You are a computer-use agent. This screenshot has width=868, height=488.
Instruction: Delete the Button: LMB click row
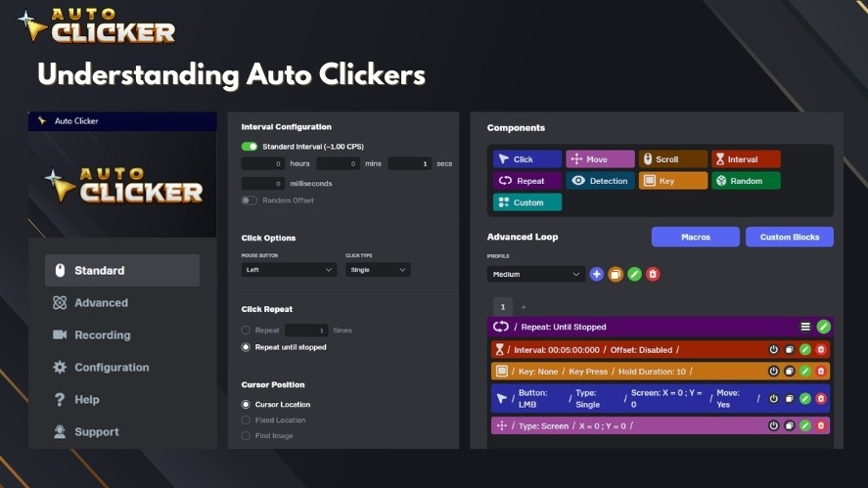click(821, 398)
